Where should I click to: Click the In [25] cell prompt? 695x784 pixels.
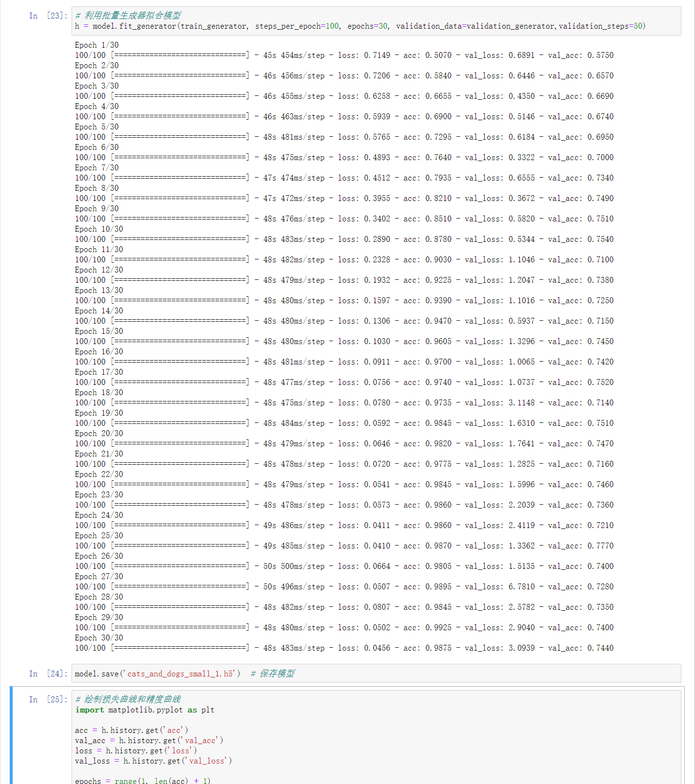48,699
